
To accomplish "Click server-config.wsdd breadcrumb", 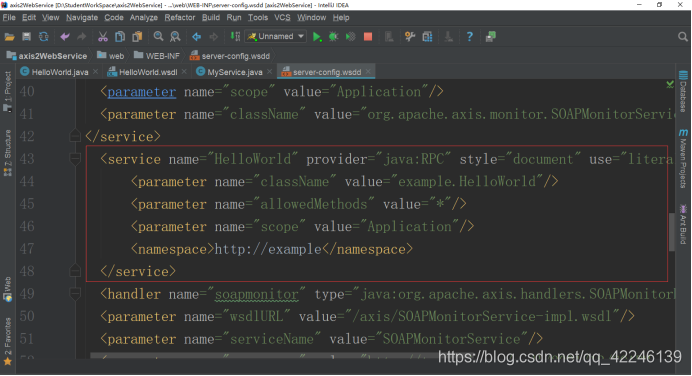I will [x=229, y=56].
